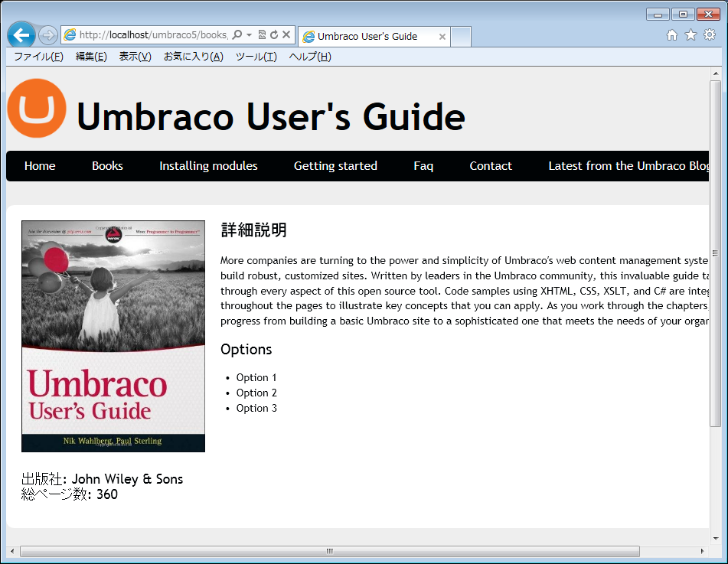Click the Umbraco orange logo

37,109
